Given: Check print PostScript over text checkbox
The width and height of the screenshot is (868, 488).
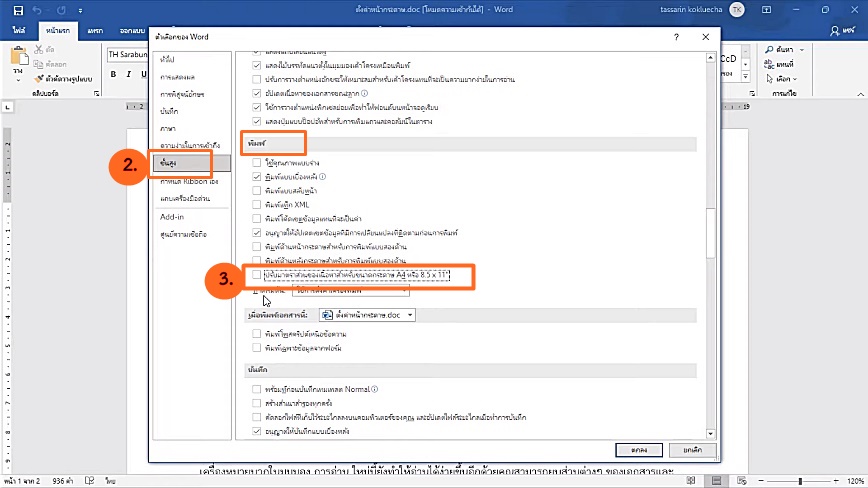Looking at the screenshot, I should [x=256, y=334].
